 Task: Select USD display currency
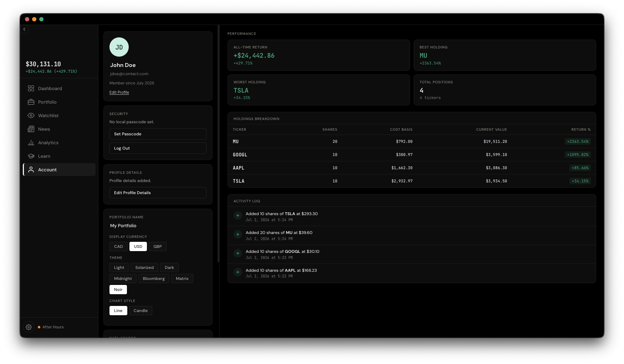[x=138, y=246]
